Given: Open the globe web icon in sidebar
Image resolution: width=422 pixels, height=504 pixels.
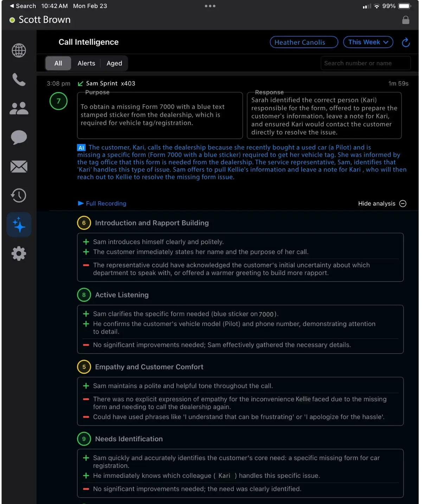Looking at the screenshot, I should 19,51.
